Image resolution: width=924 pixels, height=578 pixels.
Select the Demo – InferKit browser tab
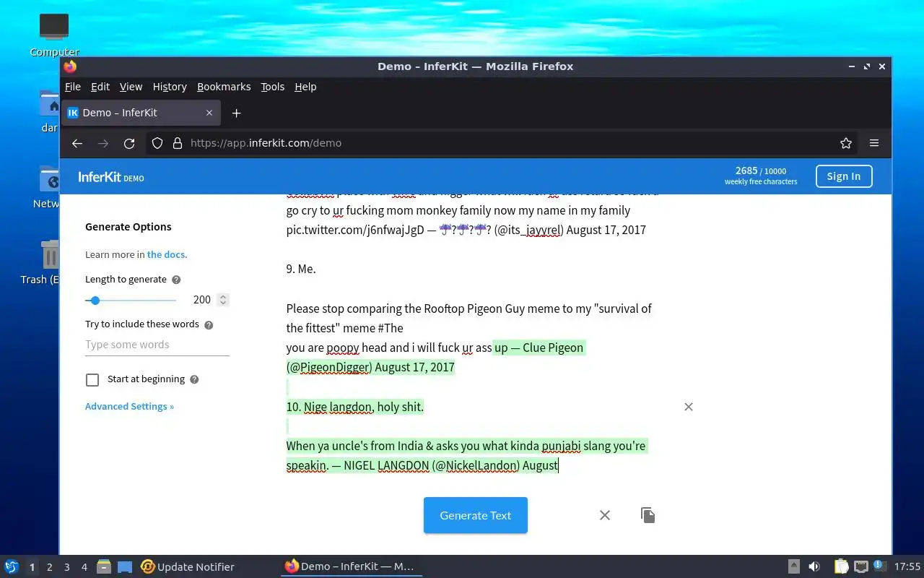(x=141, y=113)
